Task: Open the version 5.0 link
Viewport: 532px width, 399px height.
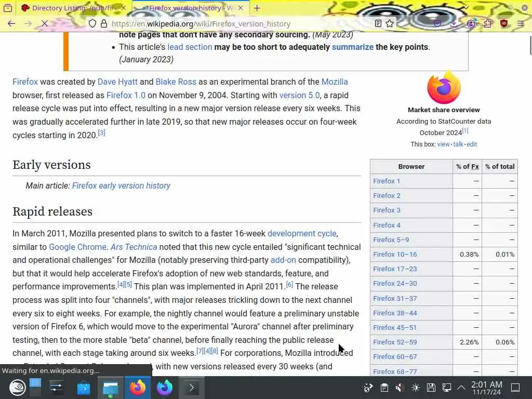Action: [x=299, y=96]
